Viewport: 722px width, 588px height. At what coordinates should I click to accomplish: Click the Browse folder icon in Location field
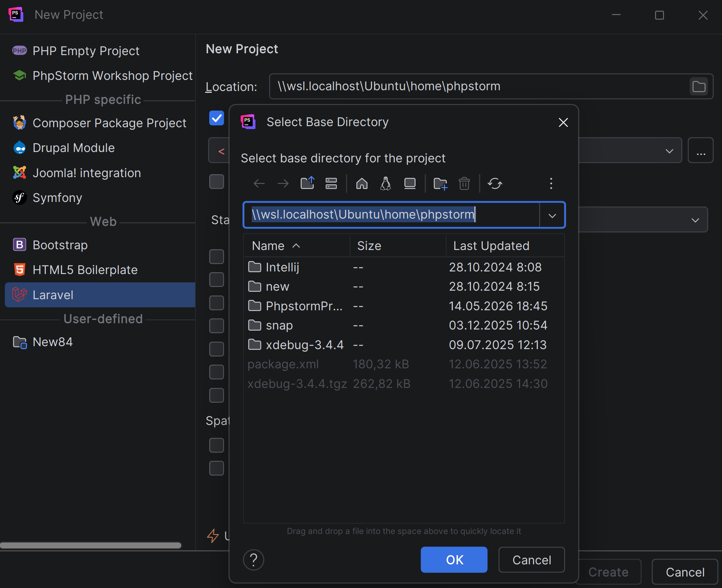699,87
